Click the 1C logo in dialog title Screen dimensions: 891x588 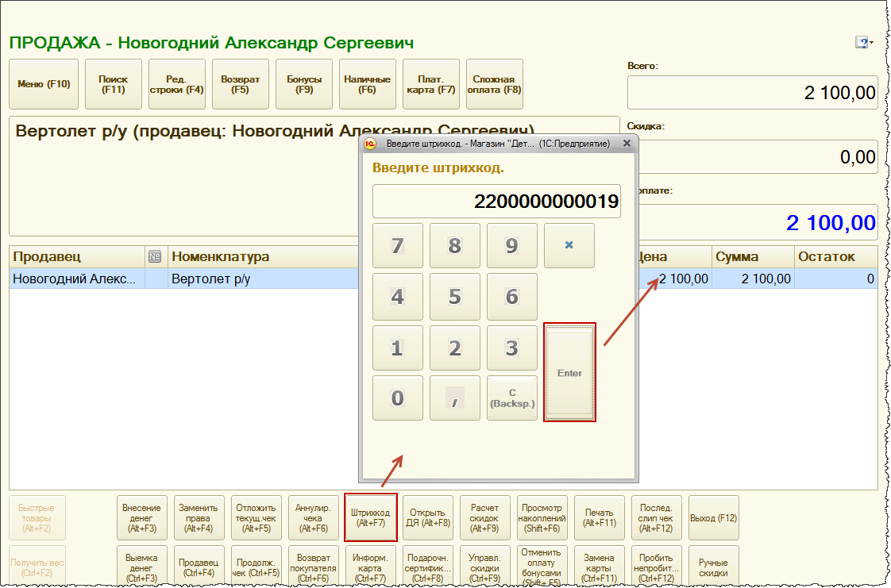click(x=370, y=144)
